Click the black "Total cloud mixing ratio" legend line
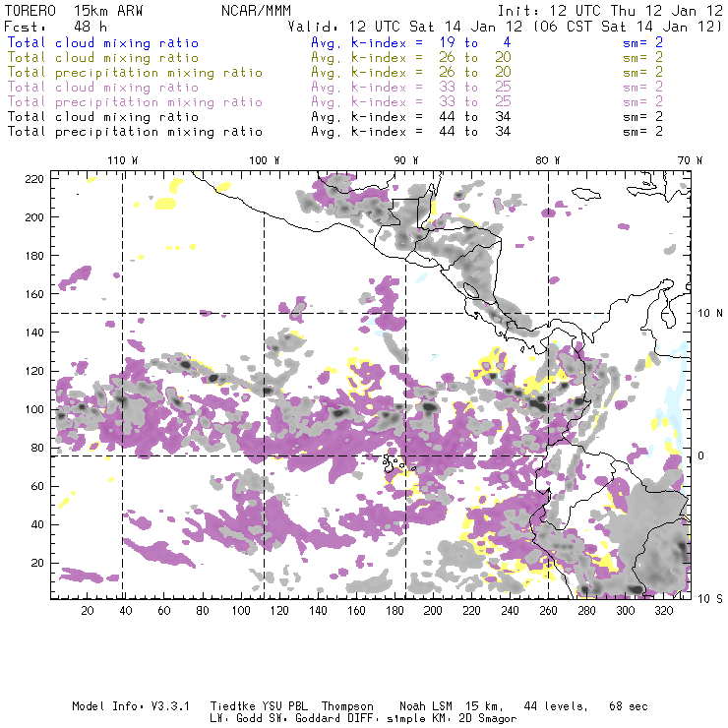728x728 pixels. point(103,116)
